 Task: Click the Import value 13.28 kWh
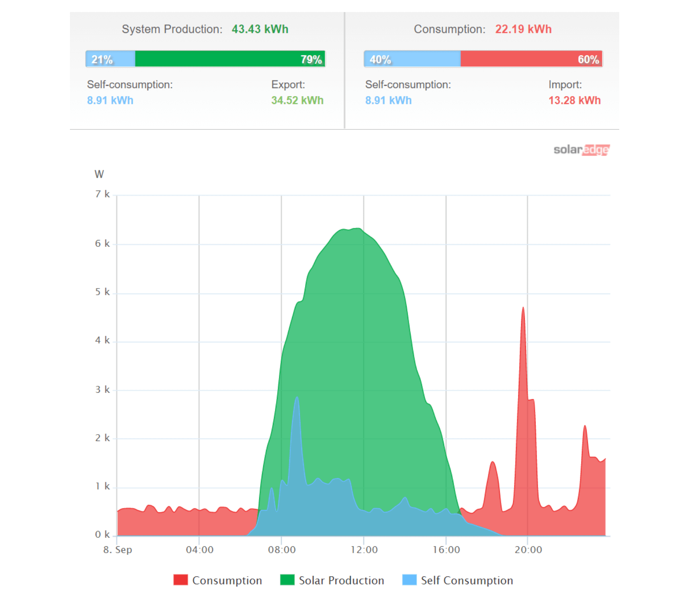(x=575, y=100)
